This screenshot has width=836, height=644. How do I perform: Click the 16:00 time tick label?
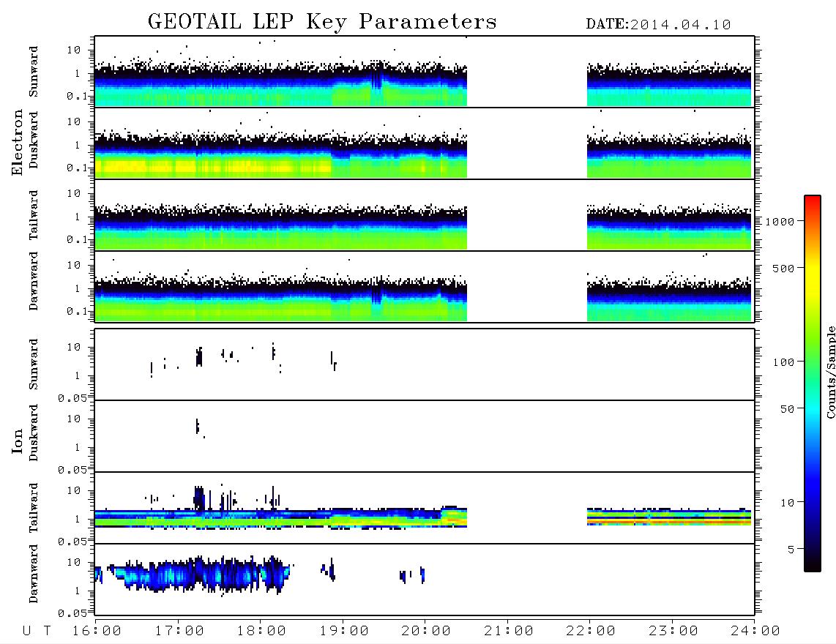97,632
